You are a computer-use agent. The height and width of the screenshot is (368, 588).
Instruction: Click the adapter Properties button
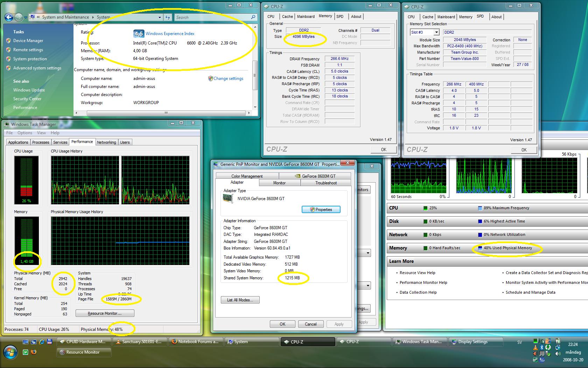321,210
